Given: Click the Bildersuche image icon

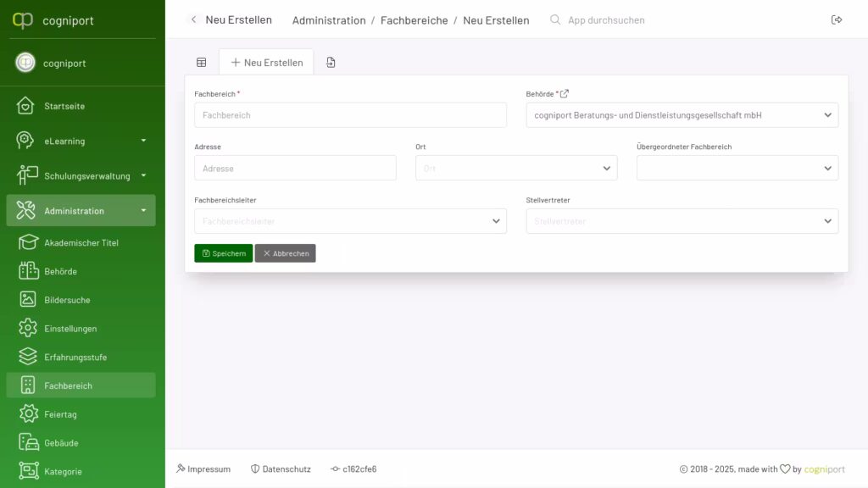Looking at the screenshot, I should [28, 300].
